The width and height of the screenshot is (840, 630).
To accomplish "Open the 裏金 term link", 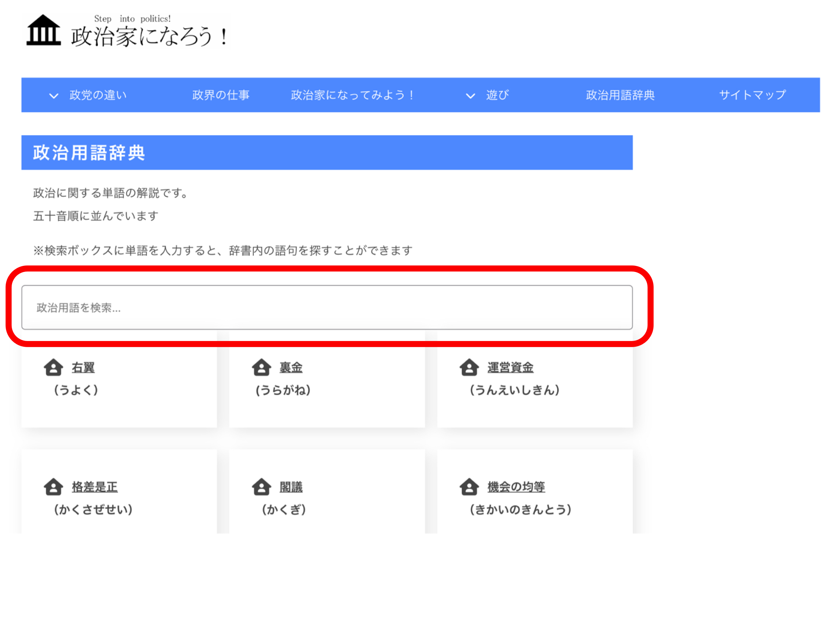I will (291, 367).
